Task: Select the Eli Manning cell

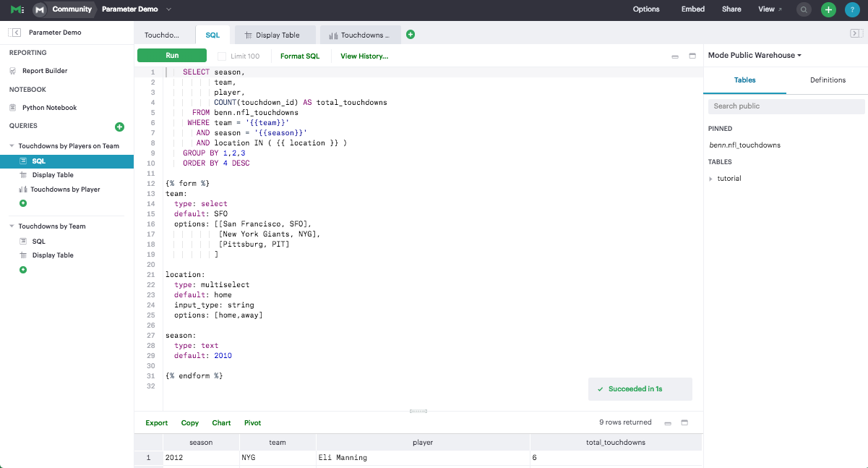Action: [x=423, y=458]
